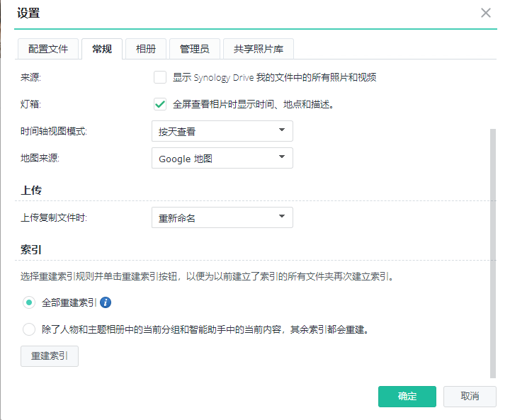Select the 全部重建索引 radio button
Image resolution: width=510 pixels, height=420 pixels.
[29, 302]
